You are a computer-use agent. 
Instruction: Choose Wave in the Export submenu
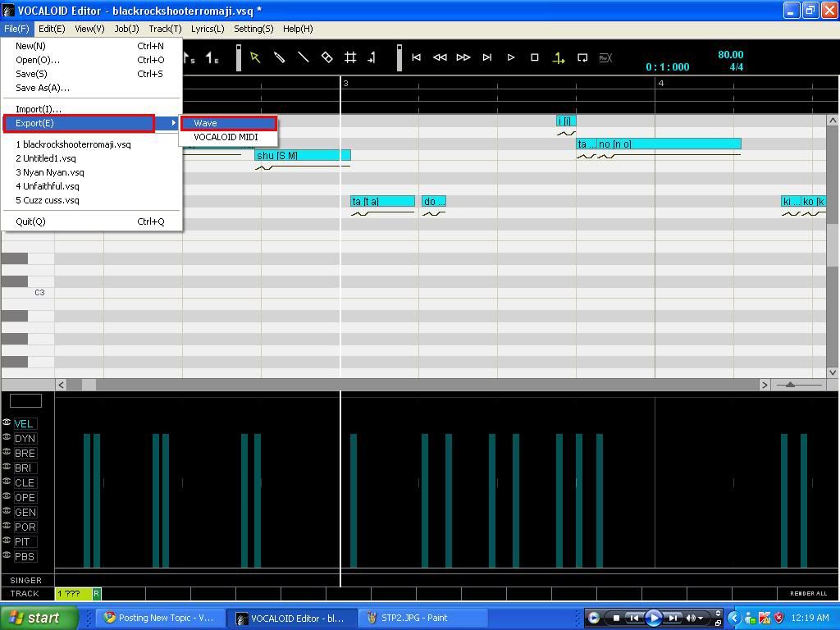pos(229,123)
